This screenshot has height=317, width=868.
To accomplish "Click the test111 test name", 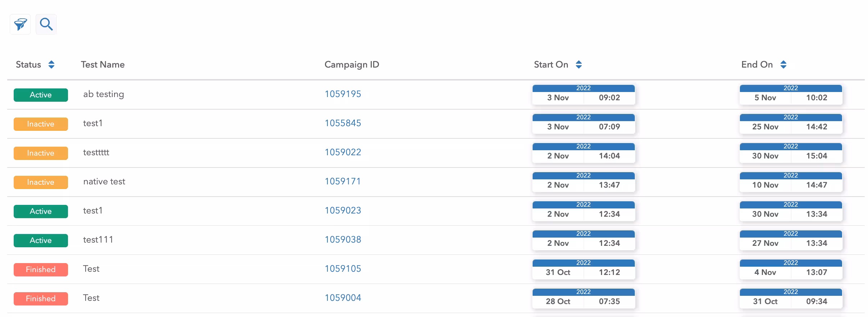I will coord(98,240).
